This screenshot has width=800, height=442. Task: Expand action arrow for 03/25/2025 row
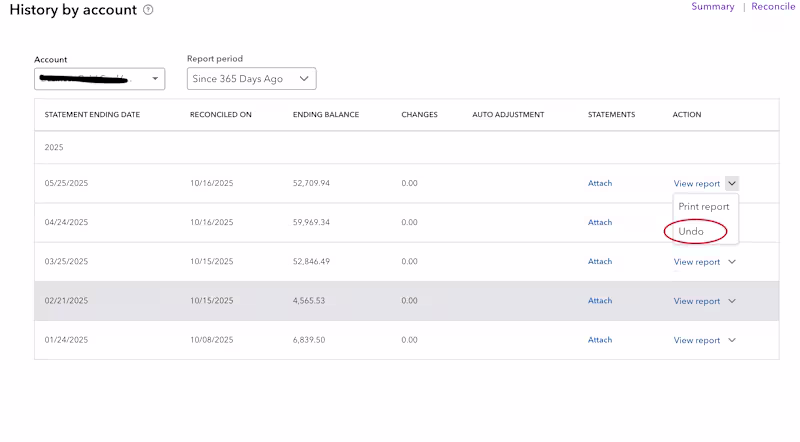point(732,262)
